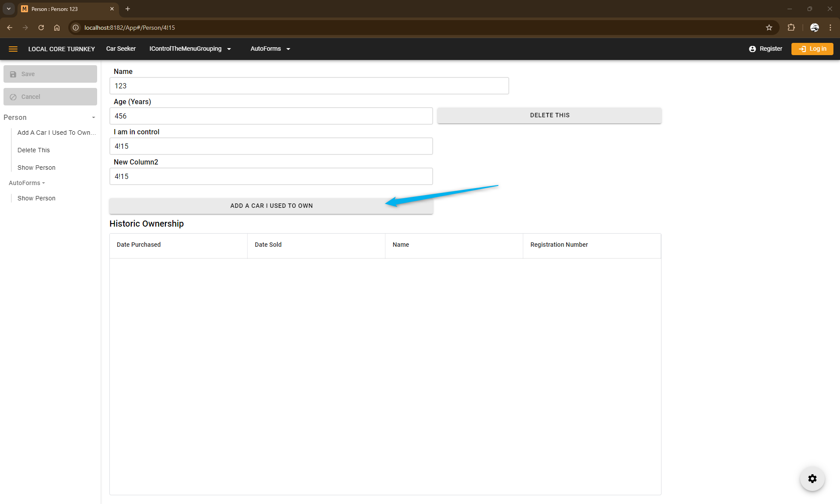Open the Car Seeker menu item
Image resolution: width=840 pixels, height=504 pixels.
tap(121, 49)
